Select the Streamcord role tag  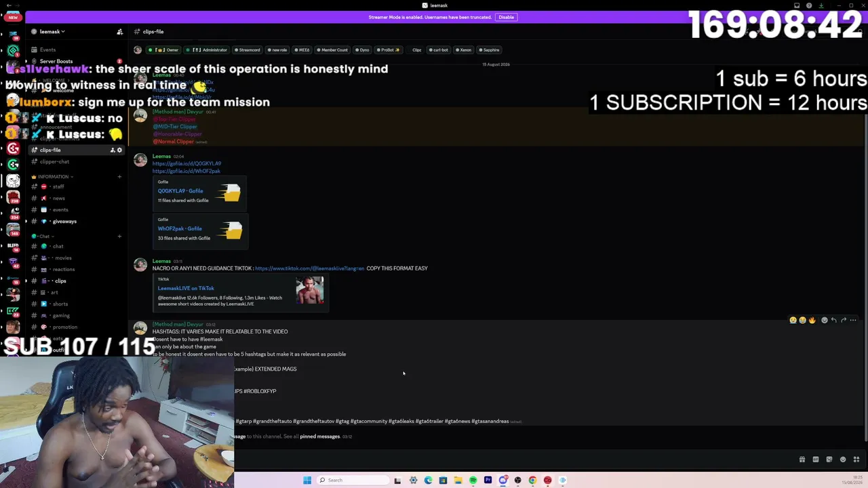point(248,49)
